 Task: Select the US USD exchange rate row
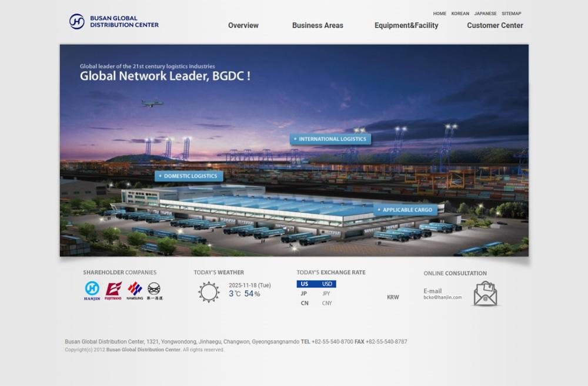coord(316,284)
